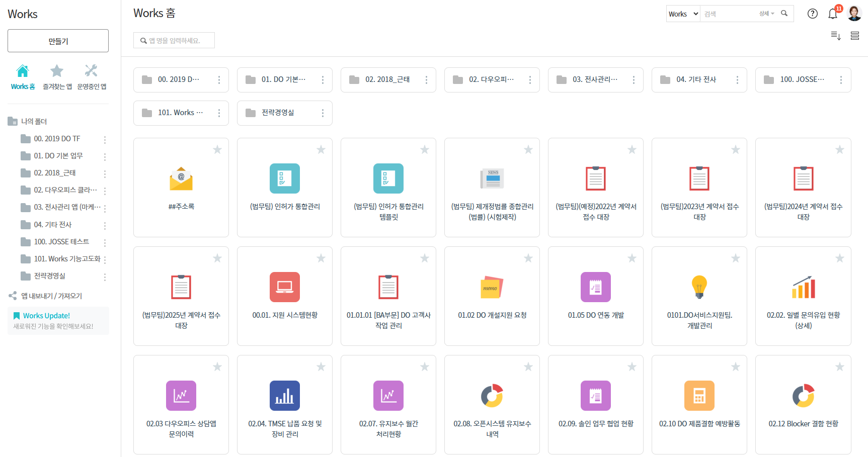Click the sort order icon
Viewport: 868px width, 457px height.
(835, 36)
